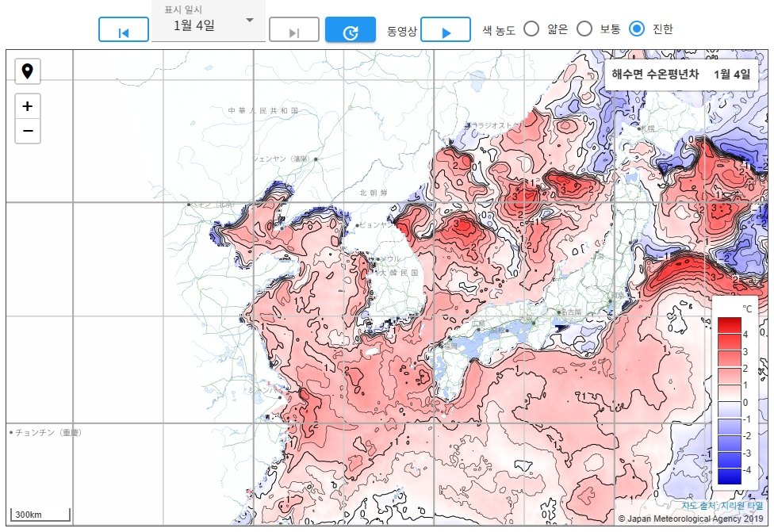774x532 pixels.
Task: Open the 지리원 타일 attribution link
Action: 741,505
